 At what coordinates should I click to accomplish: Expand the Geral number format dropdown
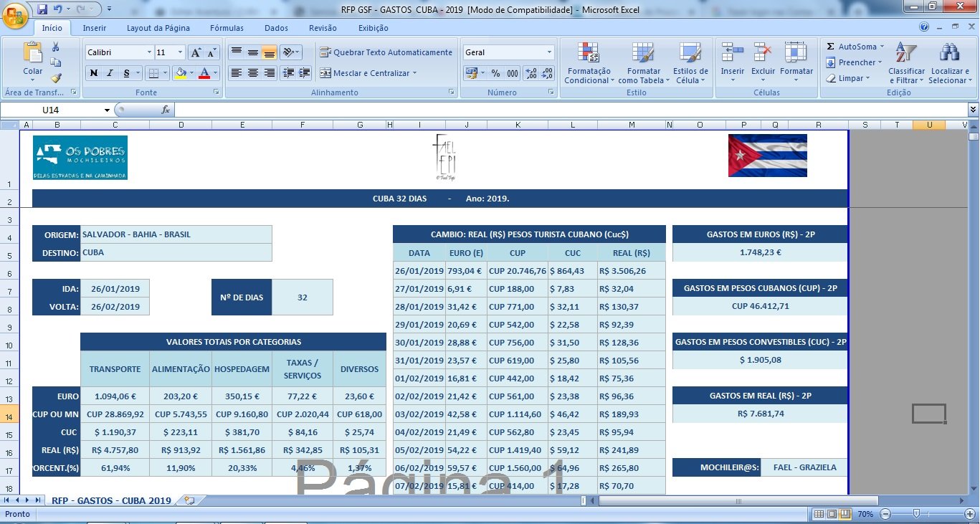coord(549,52)
